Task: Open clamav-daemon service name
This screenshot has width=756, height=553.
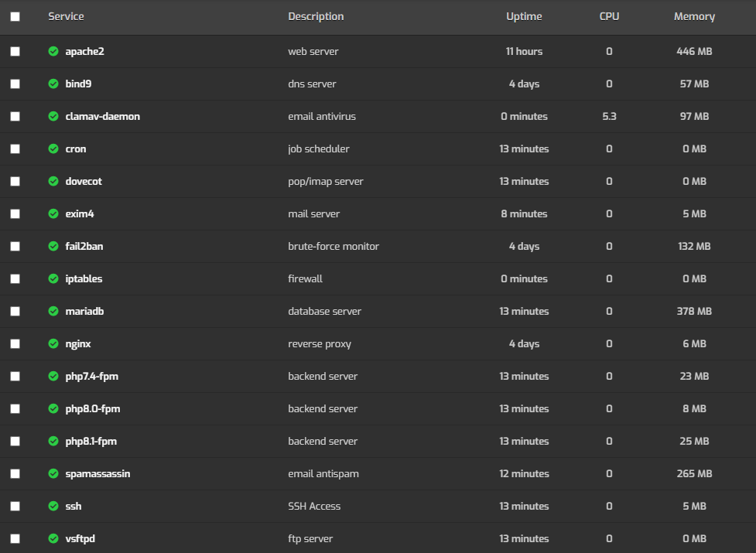Action: pos(103,117)
